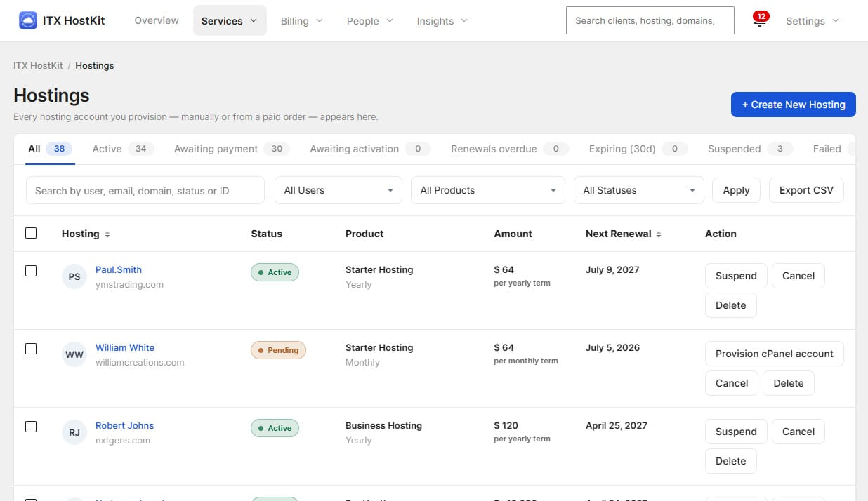Screen dimensions: 868x501
Task: Open the Robert Johns user link
Action: point(124,425)
